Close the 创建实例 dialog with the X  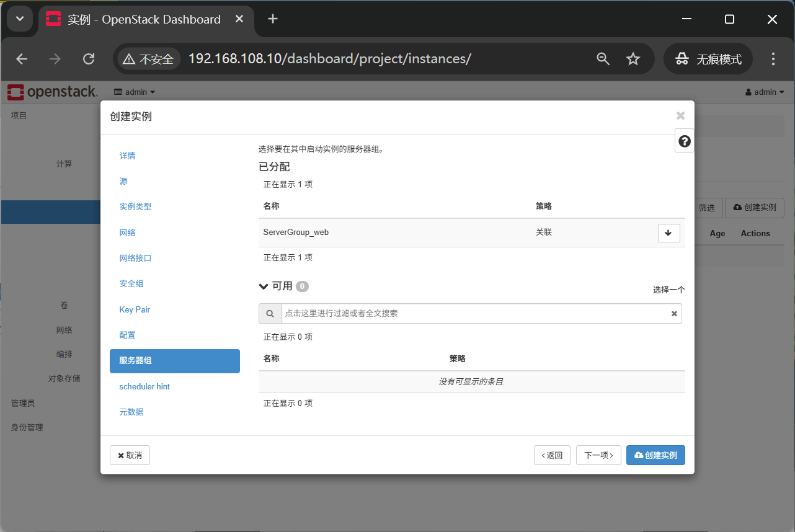pyautogui.click(x=680, y=116)
